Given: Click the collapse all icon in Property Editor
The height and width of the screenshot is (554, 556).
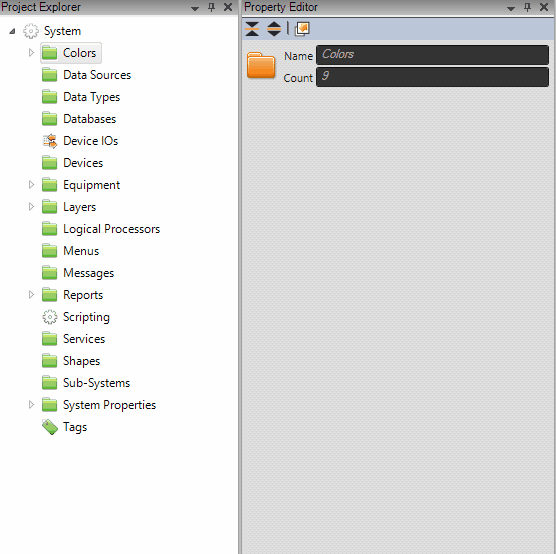Looking at the screenshot, I should 252,29.
